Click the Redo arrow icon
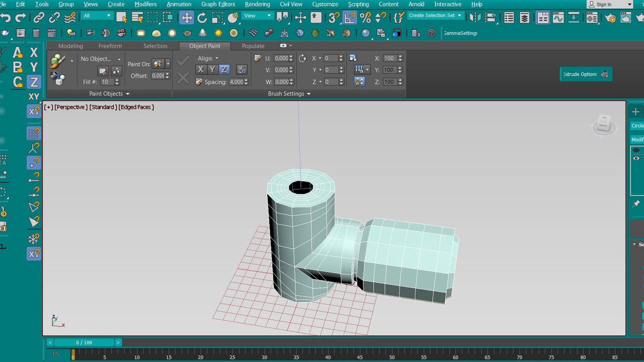 point(21,17)
